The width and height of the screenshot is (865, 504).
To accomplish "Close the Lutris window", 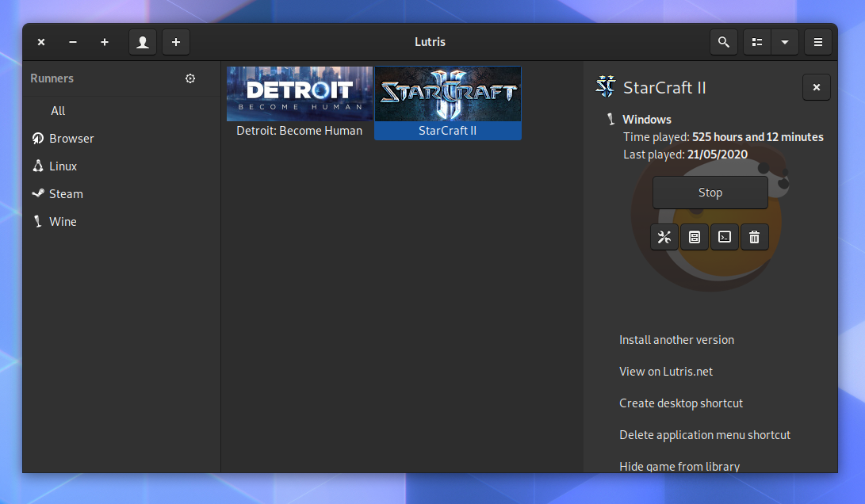I will (x=40, y=42).
